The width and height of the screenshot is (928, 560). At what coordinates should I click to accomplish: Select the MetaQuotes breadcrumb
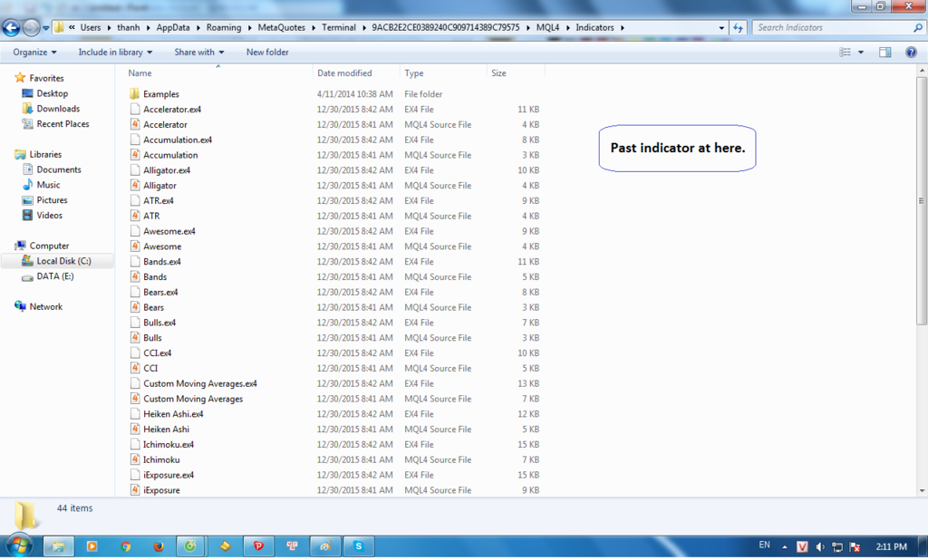[x=281, y=27]
